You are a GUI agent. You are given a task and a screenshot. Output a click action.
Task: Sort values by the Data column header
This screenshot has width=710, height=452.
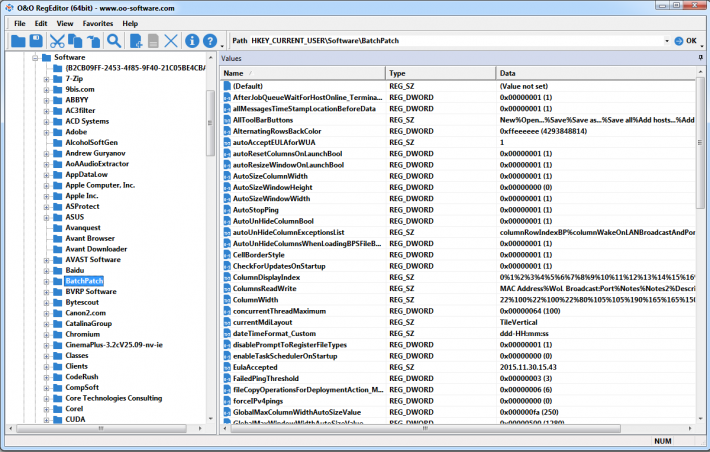(x=596, y=73)
